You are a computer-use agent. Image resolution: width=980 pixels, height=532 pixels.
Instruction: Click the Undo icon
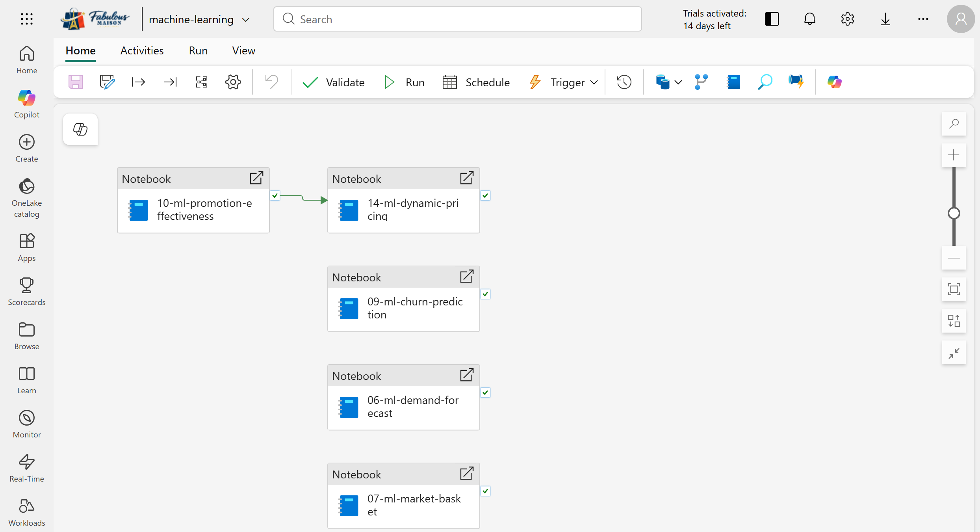point(272,82)
